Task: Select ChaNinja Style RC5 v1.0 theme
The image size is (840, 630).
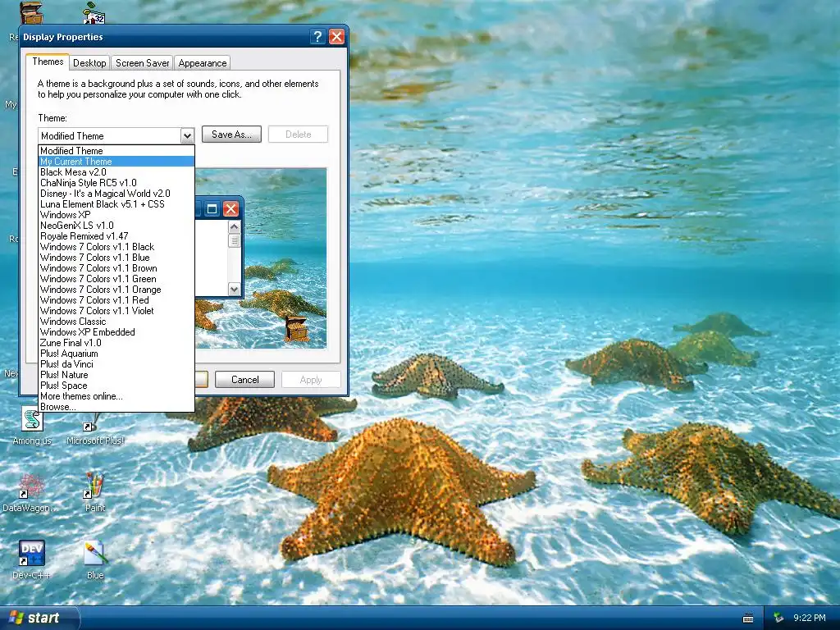Action: (x=116, y=183)
